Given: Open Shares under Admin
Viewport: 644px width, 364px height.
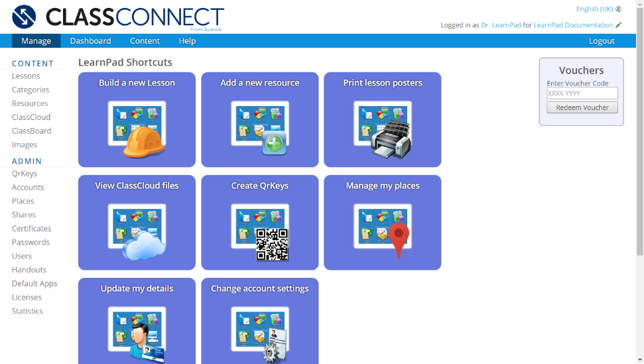Looking at the screenshot, I should click(24, 215).
